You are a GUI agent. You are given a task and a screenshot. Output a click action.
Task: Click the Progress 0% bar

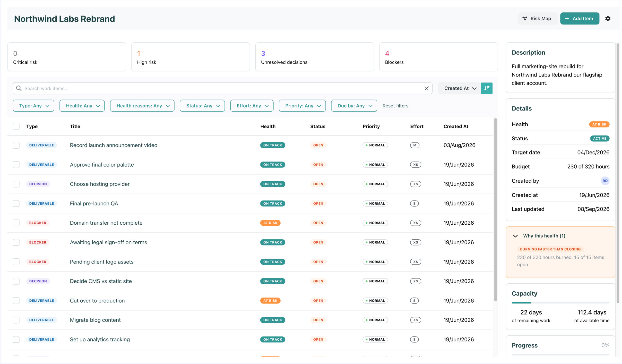pyautogui.click(x=560, y=355)
